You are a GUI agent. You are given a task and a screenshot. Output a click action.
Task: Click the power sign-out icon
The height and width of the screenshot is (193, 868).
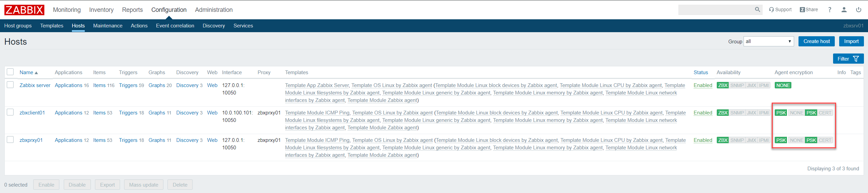(859, 10)
